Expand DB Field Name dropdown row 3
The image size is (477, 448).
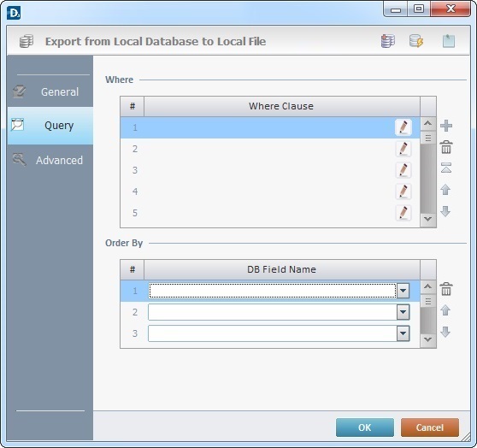403,333
